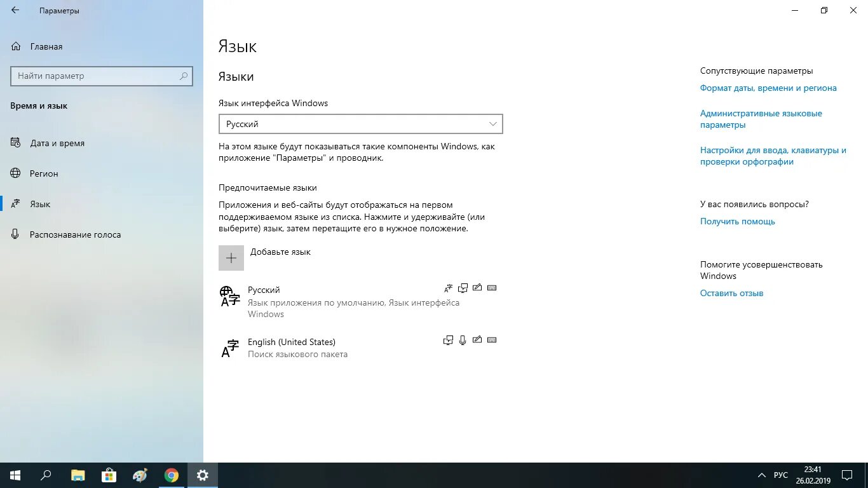This screenshot has height=488, width=868.
Task: Click English keyboard feature icon
Action: [x=491, y=340]
